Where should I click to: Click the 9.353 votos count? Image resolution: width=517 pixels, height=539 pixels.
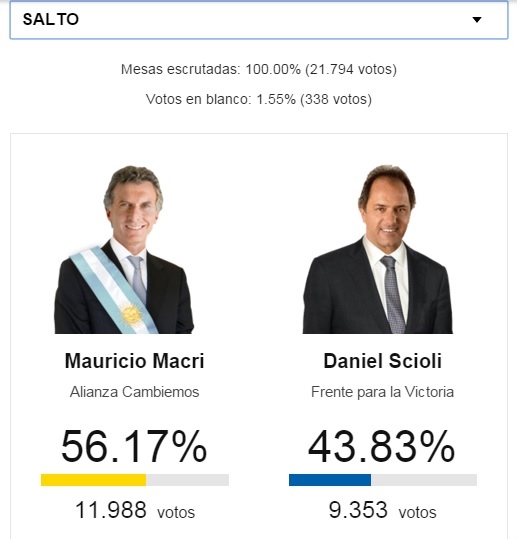(x=383, y=510)
